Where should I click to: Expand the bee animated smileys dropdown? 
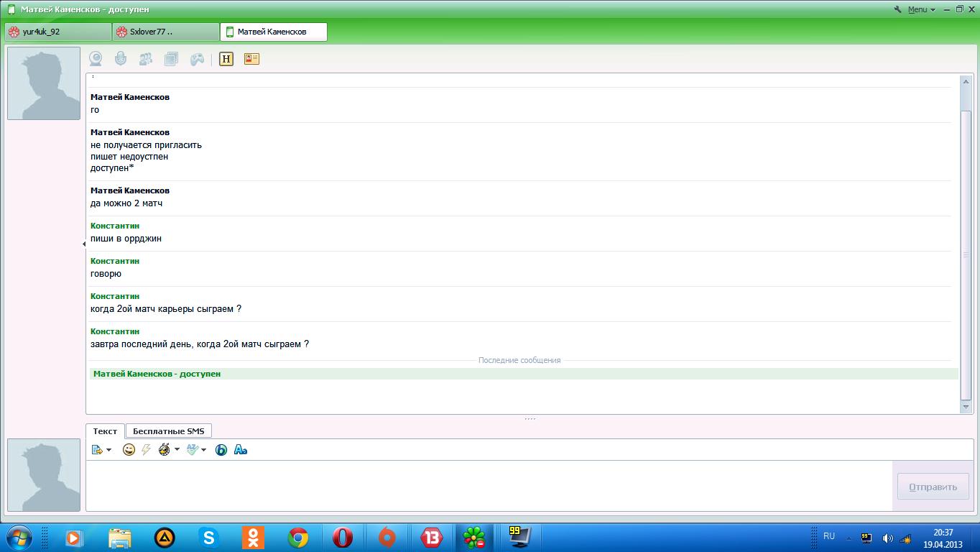click(177, 450)
